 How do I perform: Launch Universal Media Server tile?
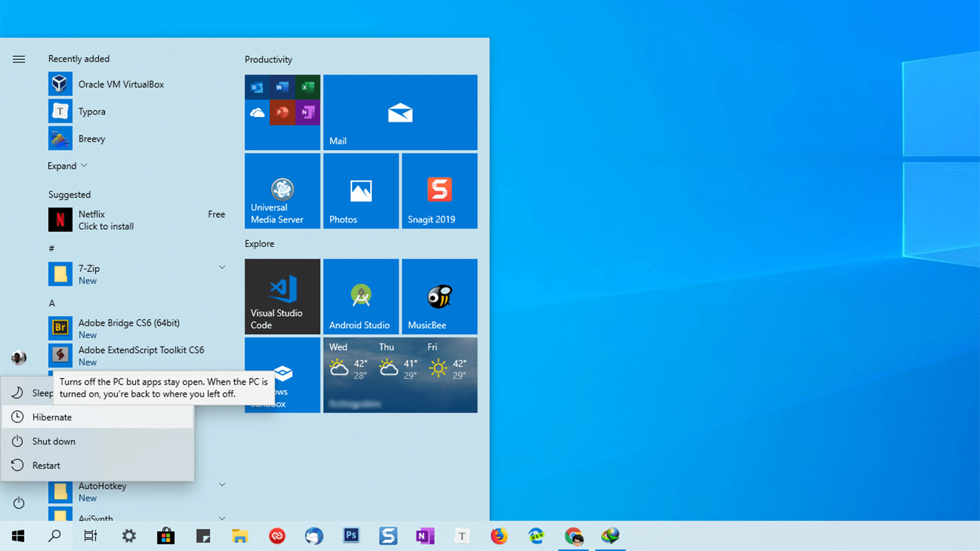(x=282, y=191)
